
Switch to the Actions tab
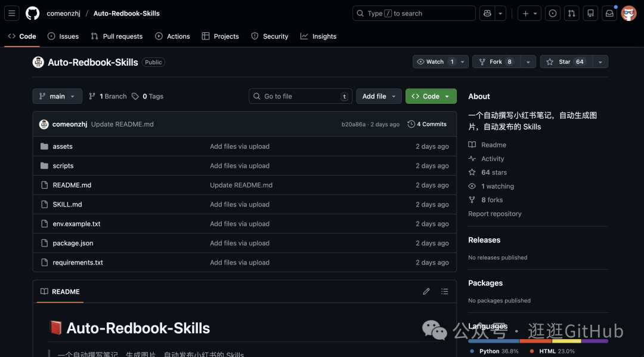(172, 36)
